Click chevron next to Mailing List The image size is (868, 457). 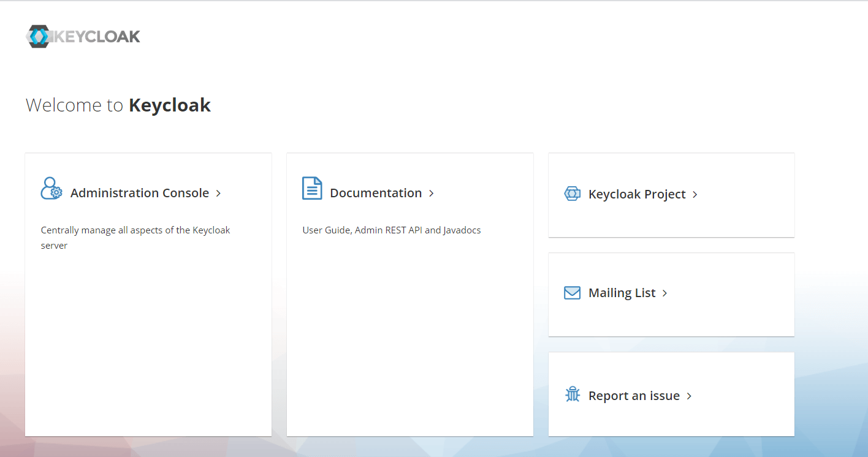[x=665, y=293]
